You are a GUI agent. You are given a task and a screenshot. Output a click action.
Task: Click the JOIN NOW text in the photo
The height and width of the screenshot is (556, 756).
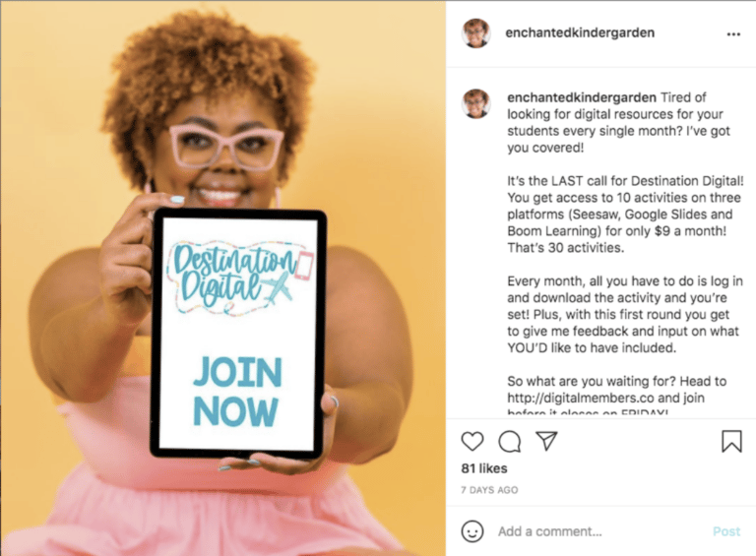237,392
